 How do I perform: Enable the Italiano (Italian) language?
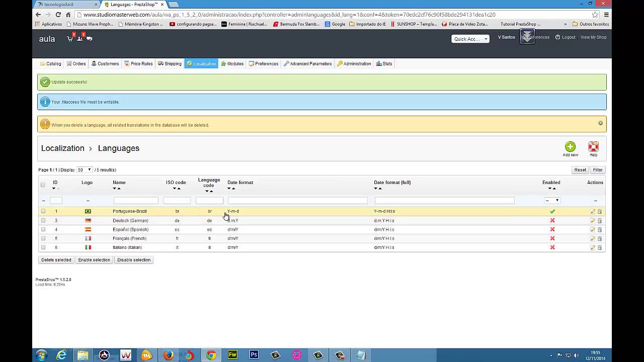point(552,248)
